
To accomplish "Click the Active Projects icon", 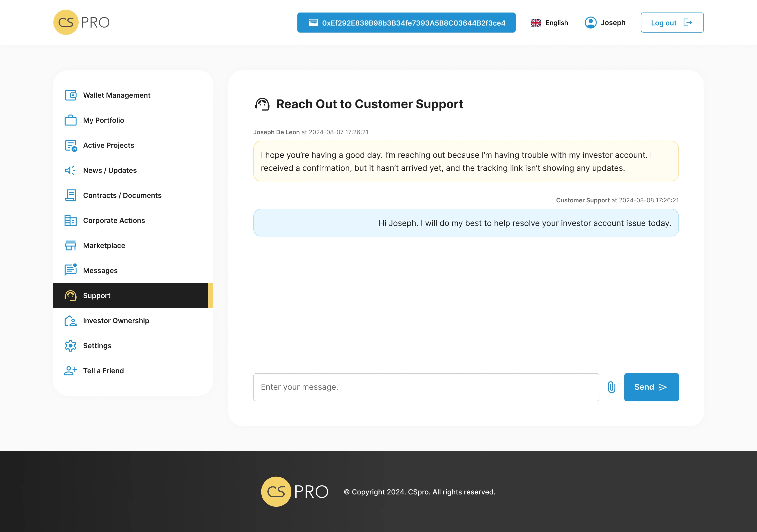I will coord(71,146).
